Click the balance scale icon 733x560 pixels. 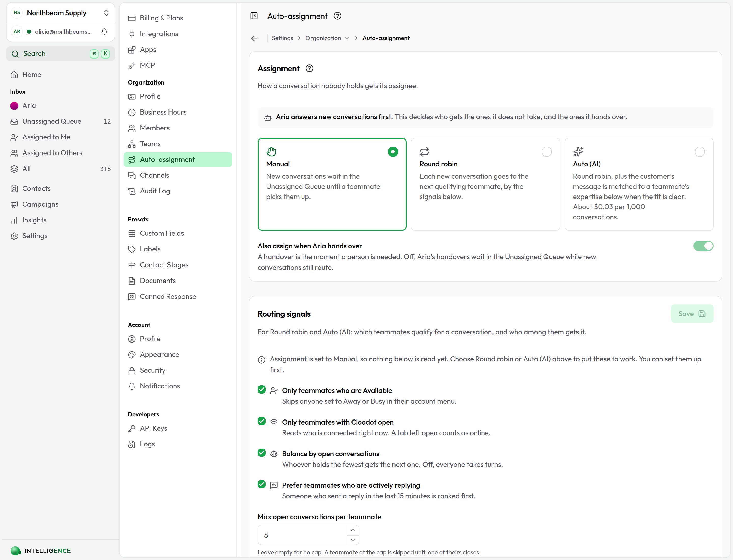coord(274,454)
